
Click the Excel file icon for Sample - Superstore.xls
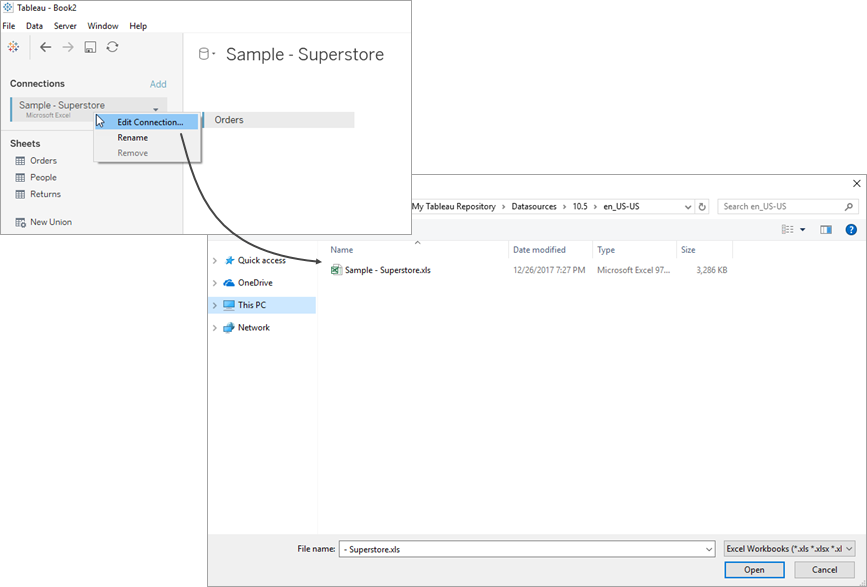336,270
